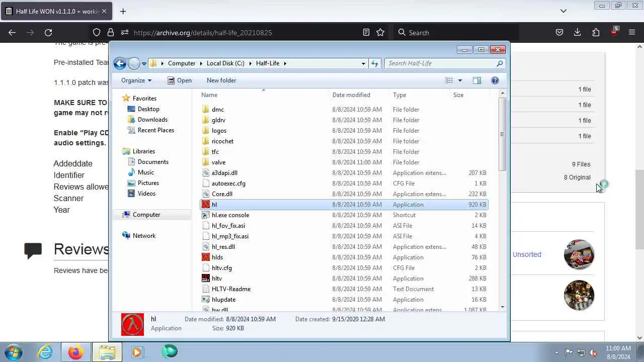
Task: Expand breadcrumb arrow after Half-Life
Action: click(x=285, y=63)
